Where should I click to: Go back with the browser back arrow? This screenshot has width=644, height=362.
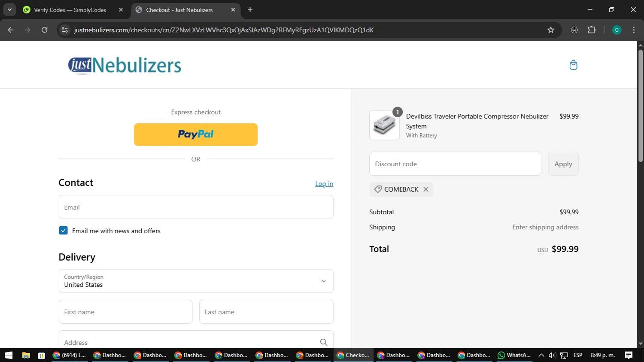[x=11, y=30]
